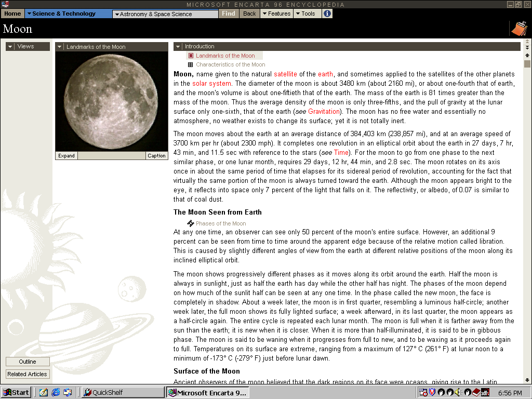The width and height of the screenshot is (532, 399).
Task: Click the Find button
Action: coord(229,14)
